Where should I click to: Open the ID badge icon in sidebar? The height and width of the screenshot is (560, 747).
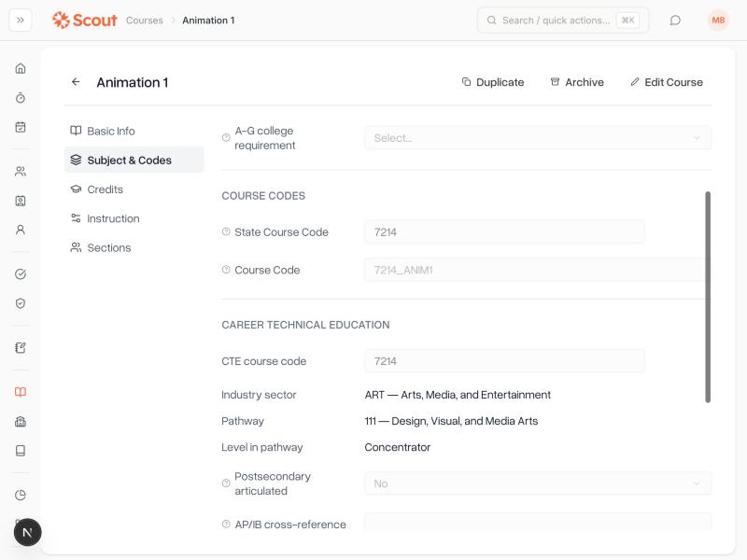pyautogui.click(x=21, y=201)
